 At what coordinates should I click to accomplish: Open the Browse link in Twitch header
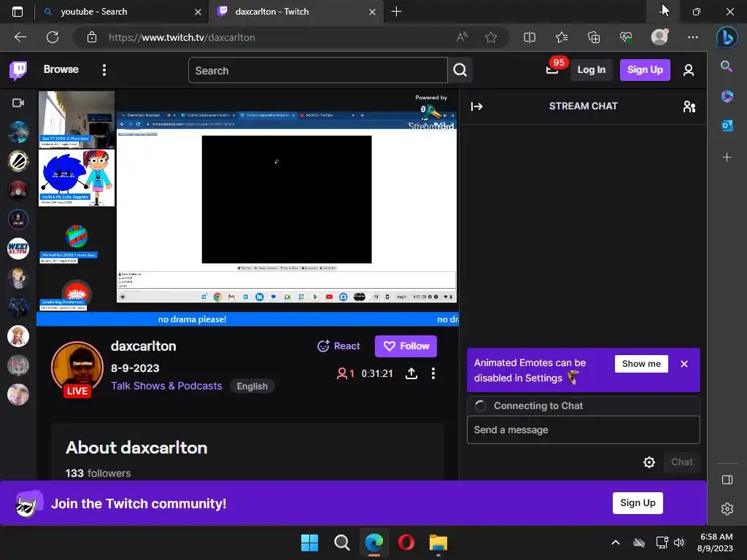(x=61, y=69)
